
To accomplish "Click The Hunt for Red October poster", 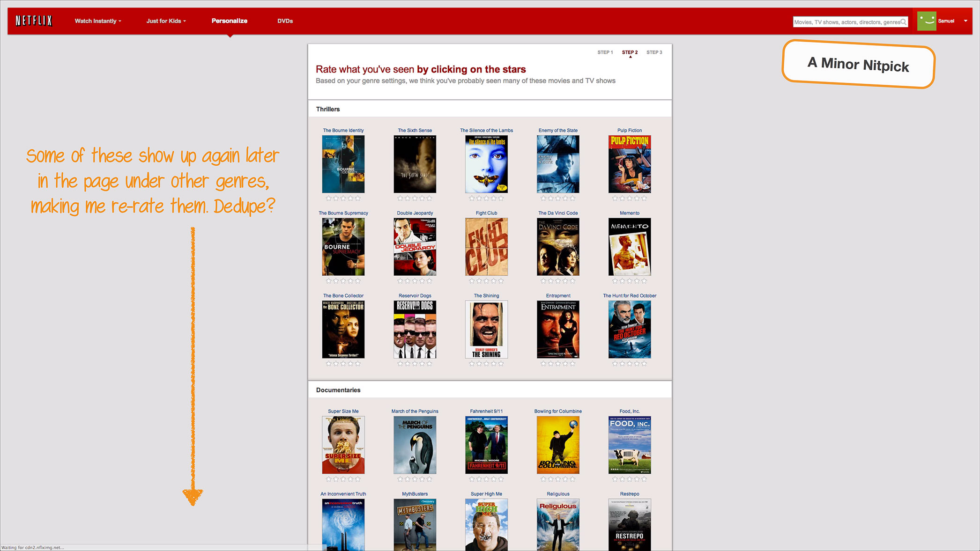I will [630, 330].
